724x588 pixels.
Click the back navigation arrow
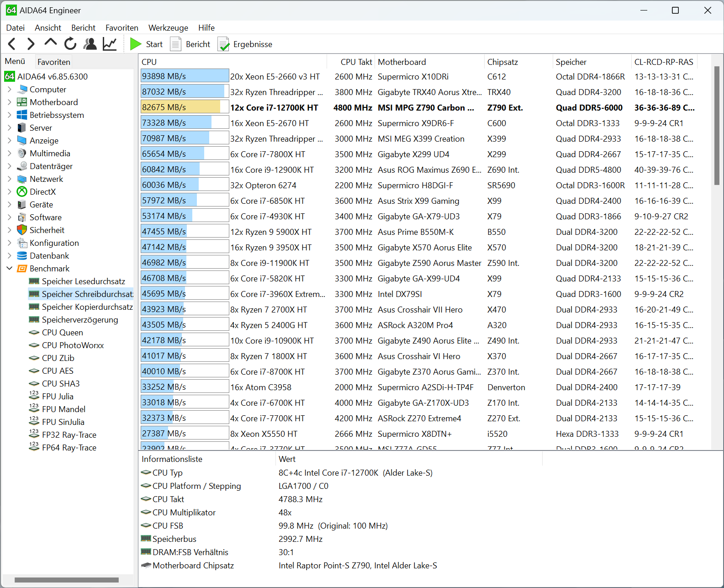pyautogui.click(x=12, y=44)
